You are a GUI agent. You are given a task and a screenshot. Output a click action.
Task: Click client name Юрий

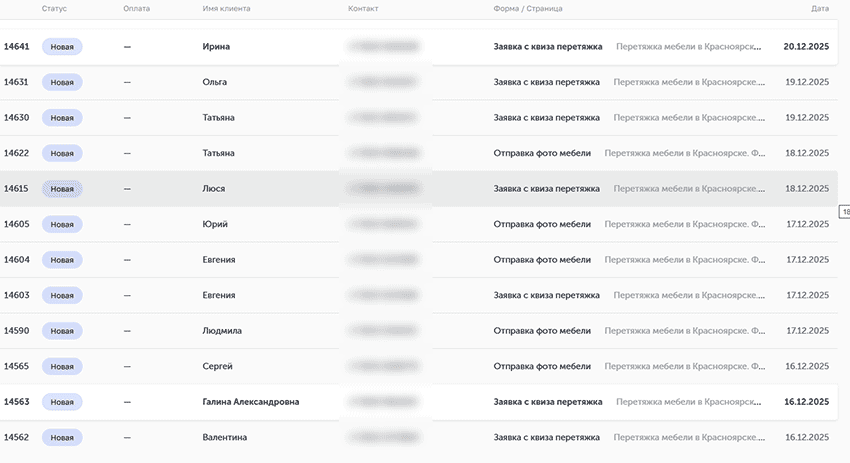tap(215, 224)
